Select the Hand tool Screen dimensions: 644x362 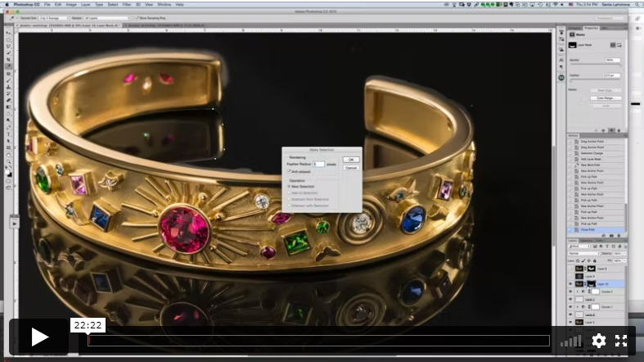tap(9, 155)
